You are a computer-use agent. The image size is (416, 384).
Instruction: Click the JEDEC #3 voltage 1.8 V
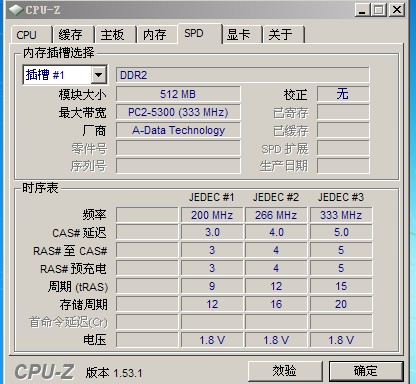[341, 340]
